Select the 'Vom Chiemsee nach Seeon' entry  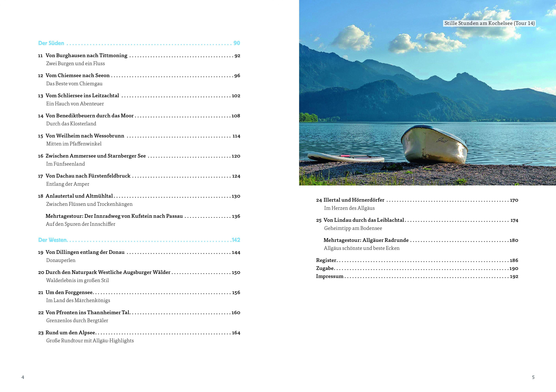tap(78, 76)
